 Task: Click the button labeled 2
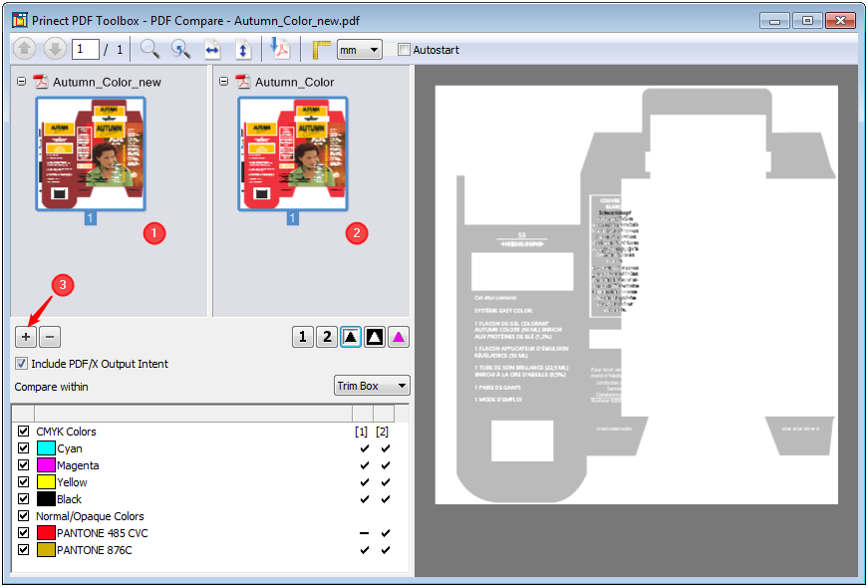(327, 337)
